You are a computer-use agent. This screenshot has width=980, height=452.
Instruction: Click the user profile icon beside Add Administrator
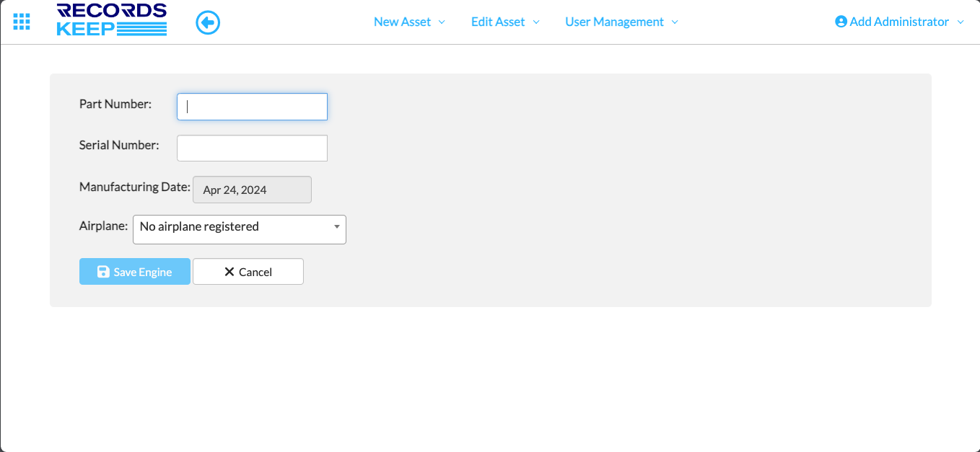(x=841, y=22)
